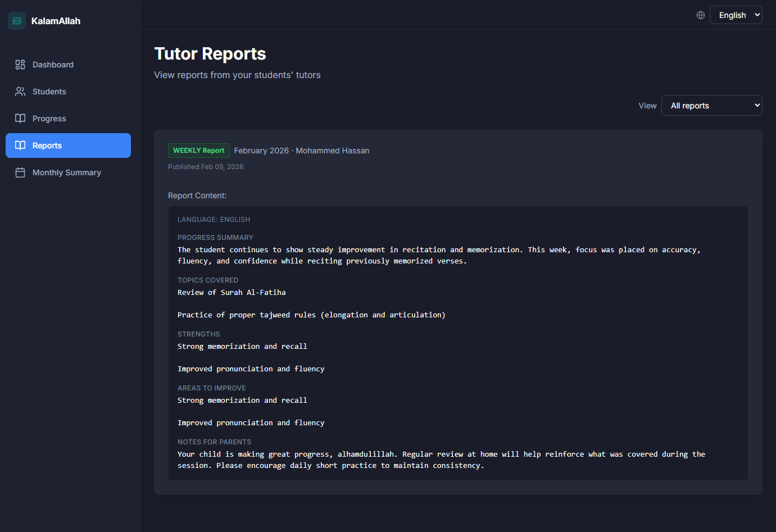The height and width of the screenshot is (532, 776).
Task: Click the KalamAllah brand name
Action: pos(56,21)
